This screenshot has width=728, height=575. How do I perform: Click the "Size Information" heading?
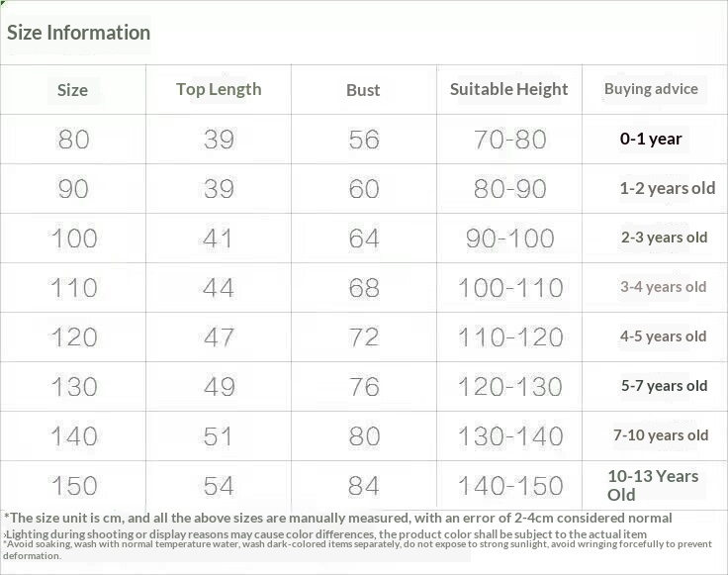point(79,33)
